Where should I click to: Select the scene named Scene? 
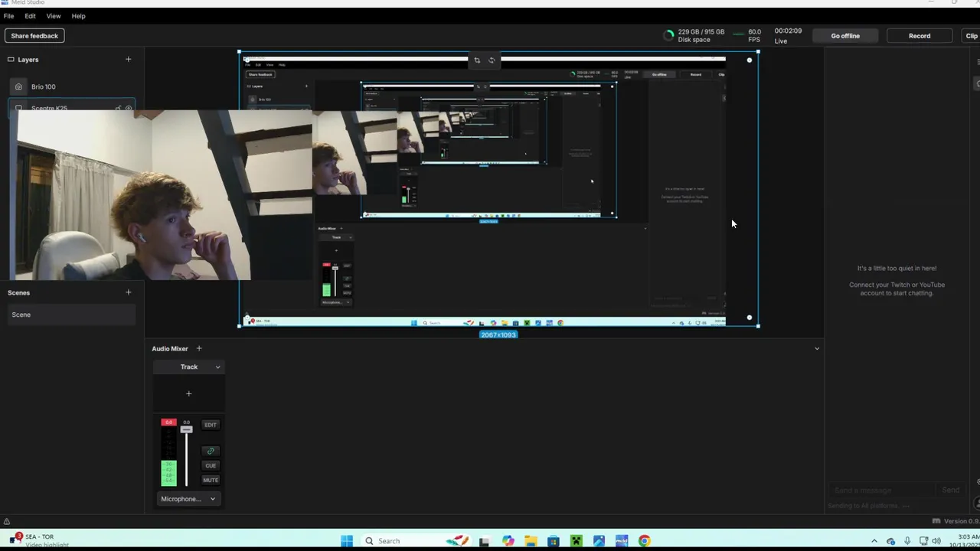click(x=72, y=315)
